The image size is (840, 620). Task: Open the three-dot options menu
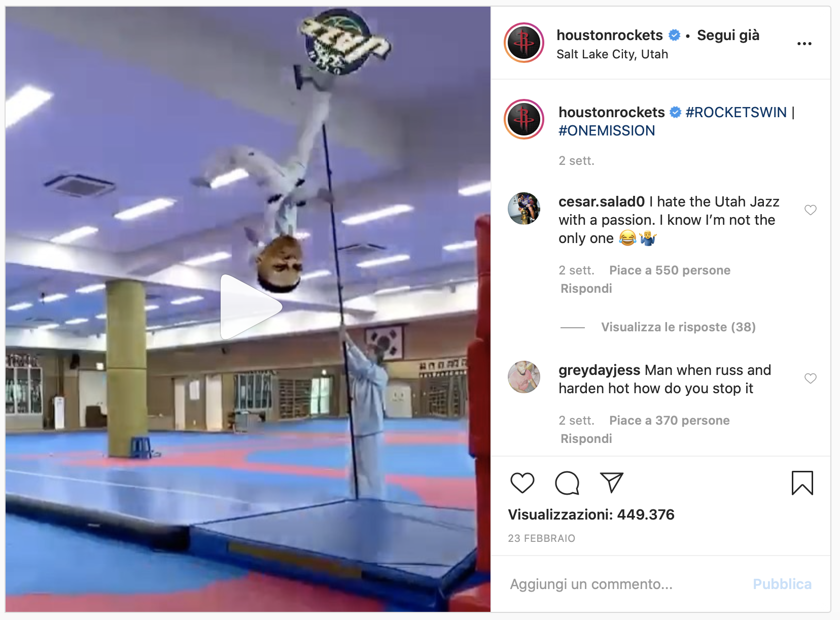804,44
